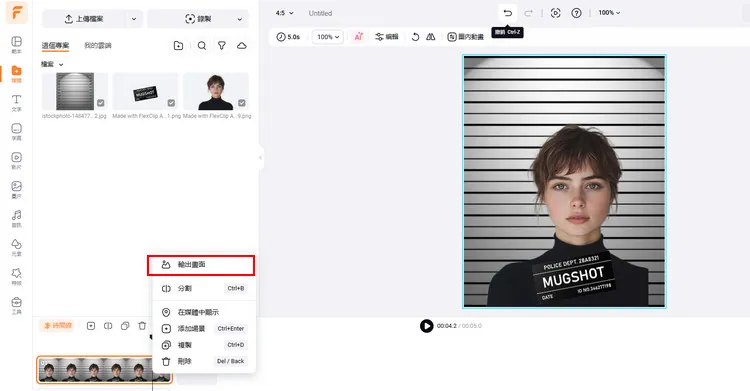Flip the image with mirror icon
The image size is (750, 391).
(430, 37)
